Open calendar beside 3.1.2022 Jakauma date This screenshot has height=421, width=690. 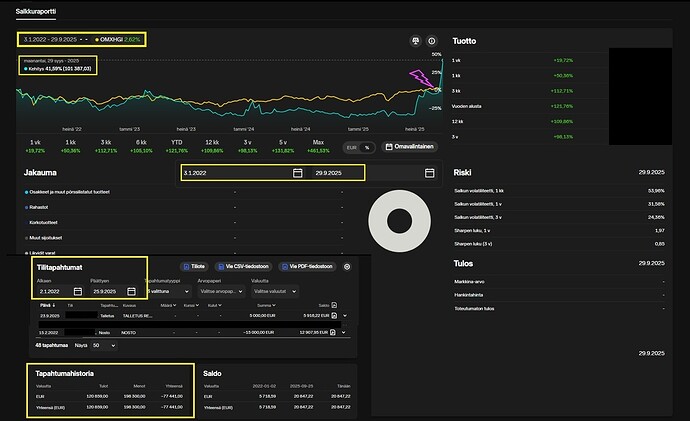click(297, 173)
